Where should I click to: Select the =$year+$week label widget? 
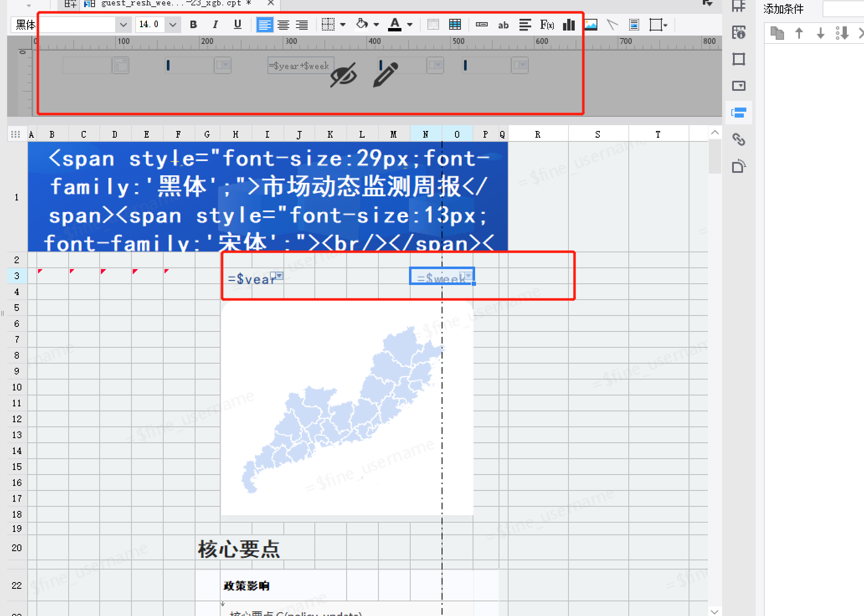coord(301,65)
